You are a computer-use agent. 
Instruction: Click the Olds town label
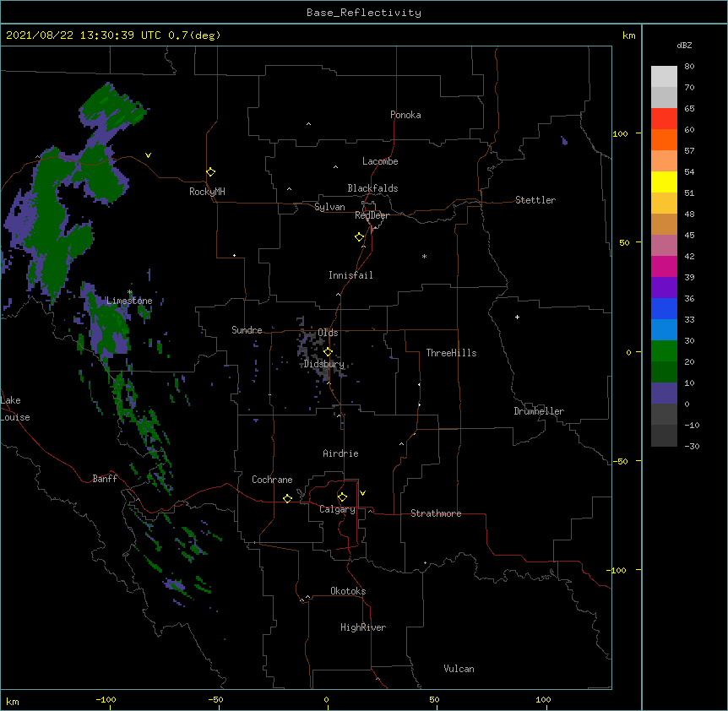coord(328,333)
